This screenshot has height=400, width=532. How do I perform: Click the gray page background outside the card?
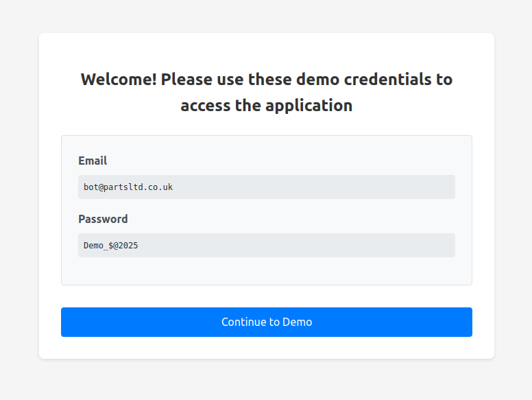pyautogui.click(x=19, y=206)
